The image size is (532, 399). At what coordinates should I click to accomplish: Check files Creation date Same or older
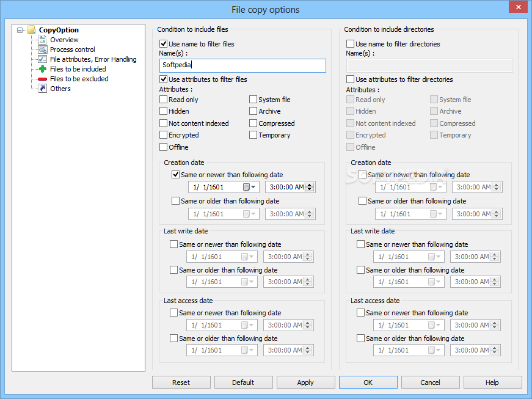[x=175, y=201]
